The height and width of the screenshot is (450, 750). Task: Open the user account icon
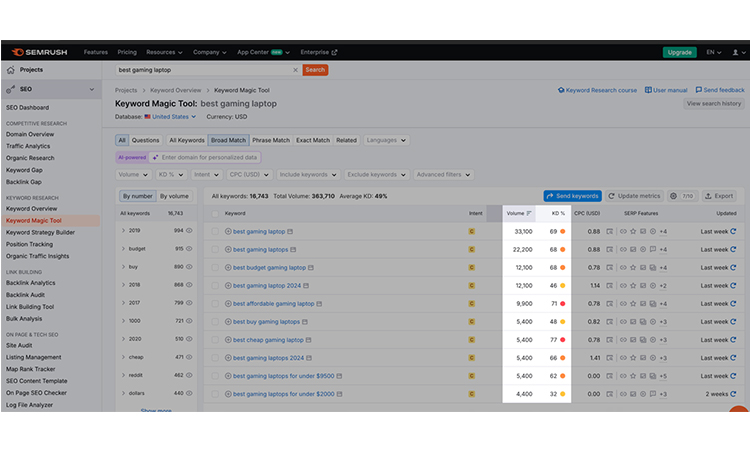coord(735,52)
